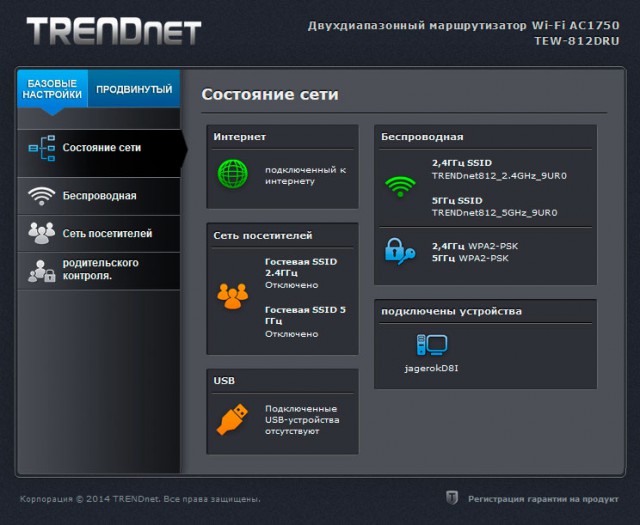Click Гостевая SSID 5 ГГц label
640x525 pixels.
[305, 315]
